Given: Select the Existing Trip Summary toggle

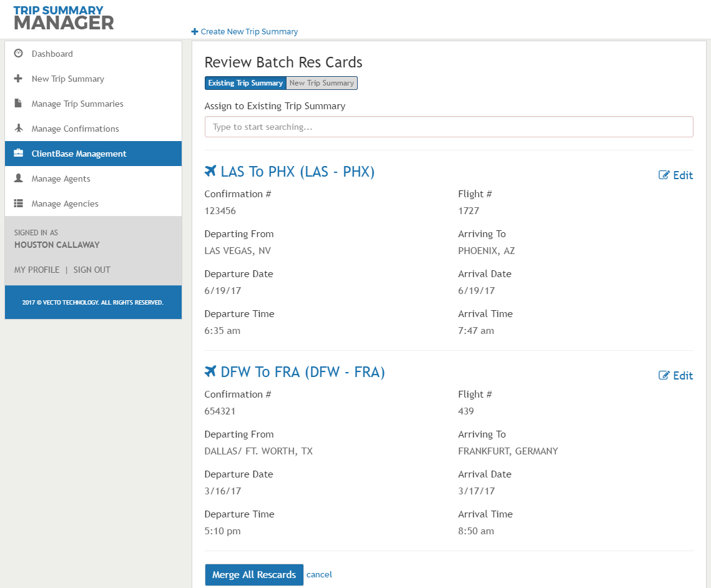Looking at the screenshot, I should (x=245, y=83).
